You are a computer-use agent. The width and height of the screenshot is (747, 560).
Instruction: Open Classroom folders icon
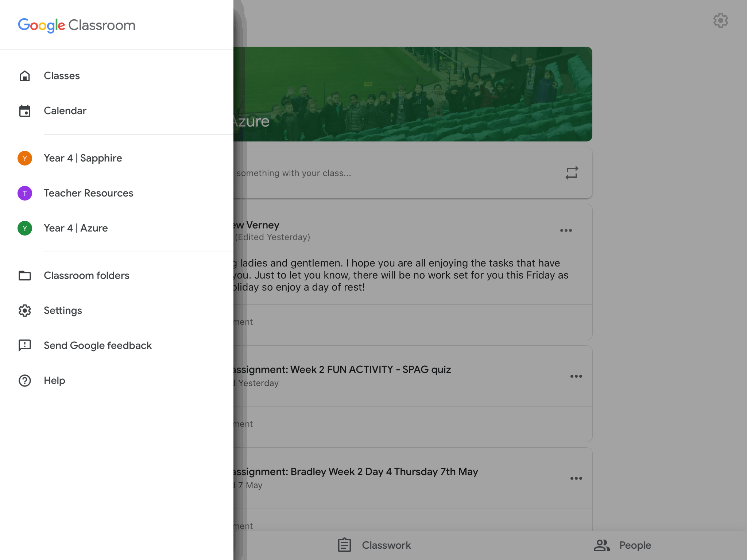[x=25, y=276]
